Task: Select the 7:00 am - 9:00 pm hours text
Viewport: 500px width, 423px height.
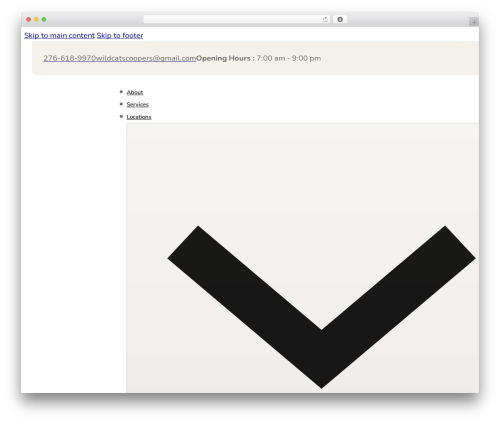Action: point(289,58)
